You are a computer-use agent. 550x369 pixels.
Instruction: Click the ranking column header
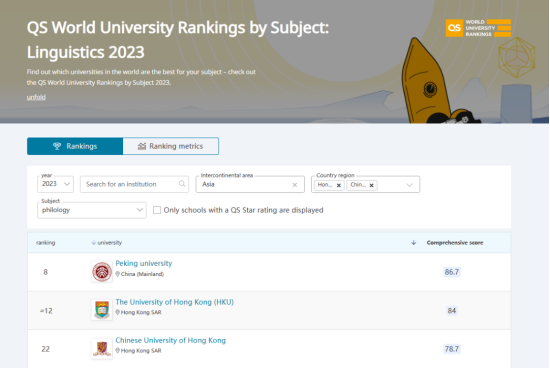coord(46,242)
